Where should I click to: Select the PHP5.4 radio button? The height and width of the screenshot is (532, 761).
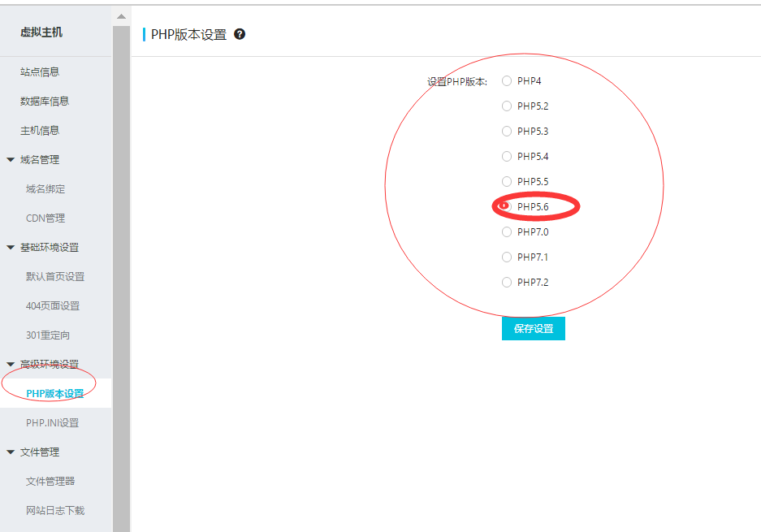tap(507, 156)
